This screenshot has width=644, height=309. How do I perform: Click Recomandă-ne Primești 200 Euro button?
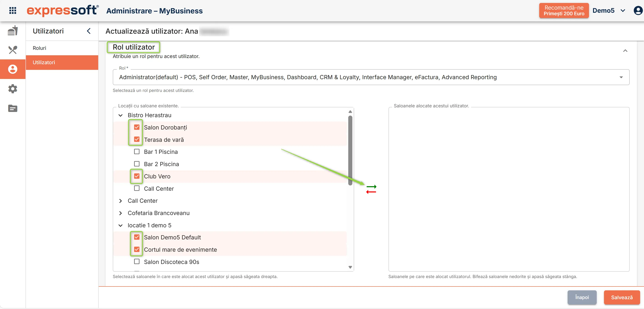click(564, 10)
